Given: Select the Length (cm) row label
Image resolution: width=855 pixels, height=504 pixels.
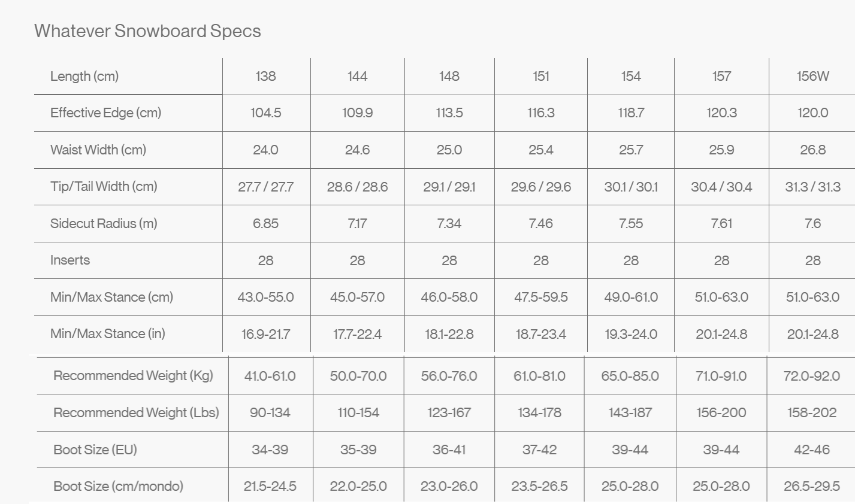Looking at the screenshot, I should pos(84,76).
